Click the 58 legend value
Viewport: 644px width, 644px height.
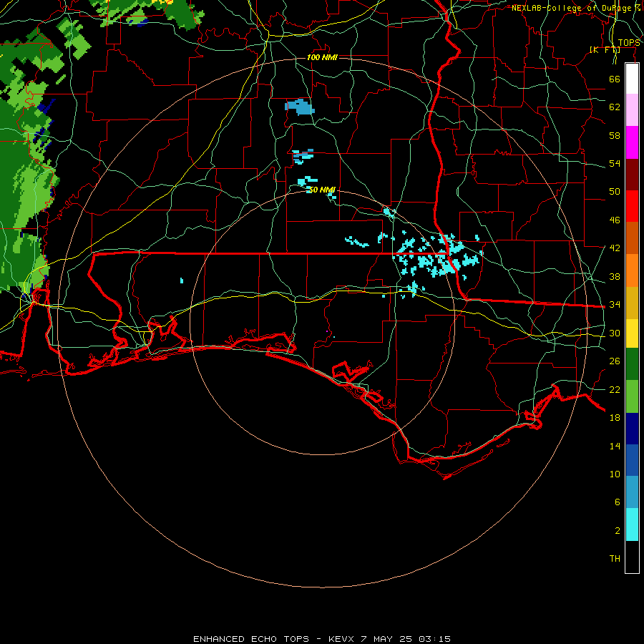click(x=615, y=135)
